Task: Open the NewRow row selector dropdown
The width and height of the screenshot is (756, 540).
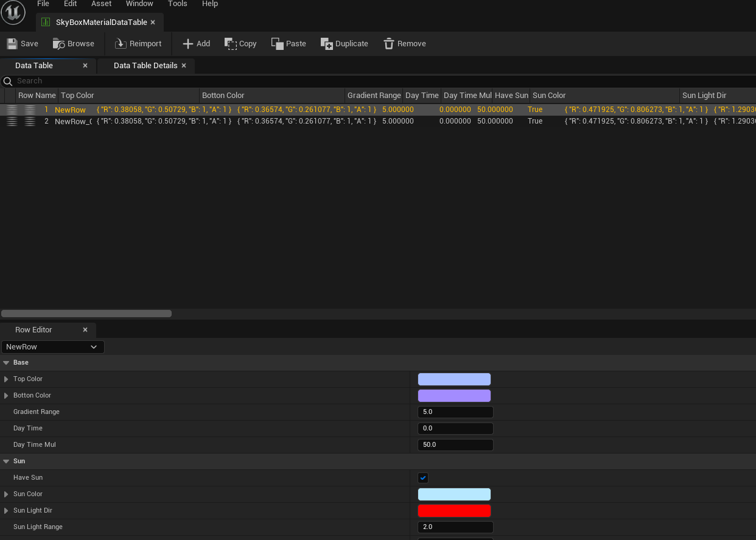Action: 53,347
